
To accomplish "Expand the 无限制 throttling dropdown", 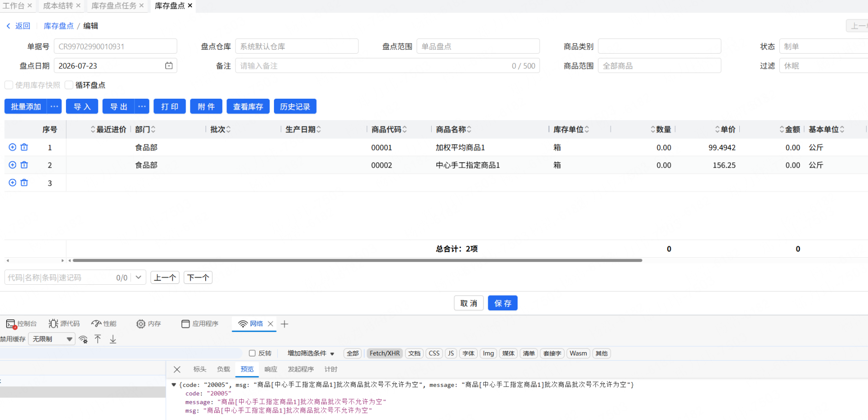I will tap(52, 339).
